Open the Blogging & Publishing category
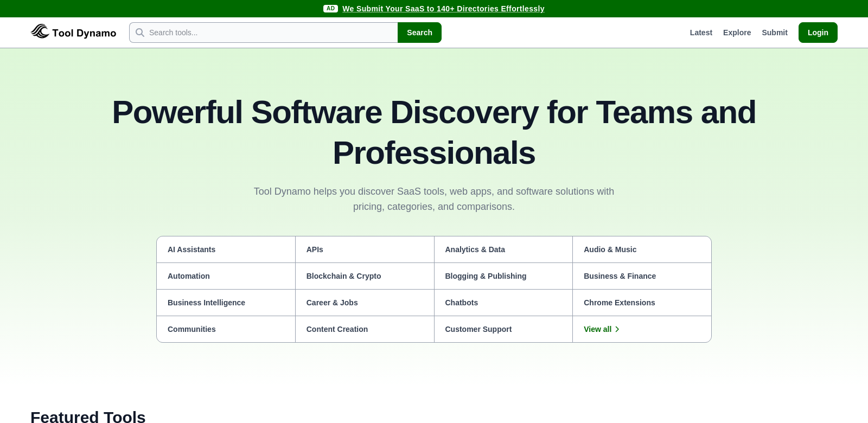This screenshot has width=868, height=423. pyautogui.click(x=503, y=276)
